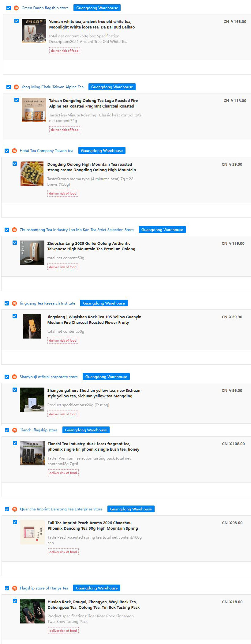Click the orange shop icon beside Quancha Imprint Dancong store
The width and height of the screenshot is (251, 644).
tap(15, 509)
